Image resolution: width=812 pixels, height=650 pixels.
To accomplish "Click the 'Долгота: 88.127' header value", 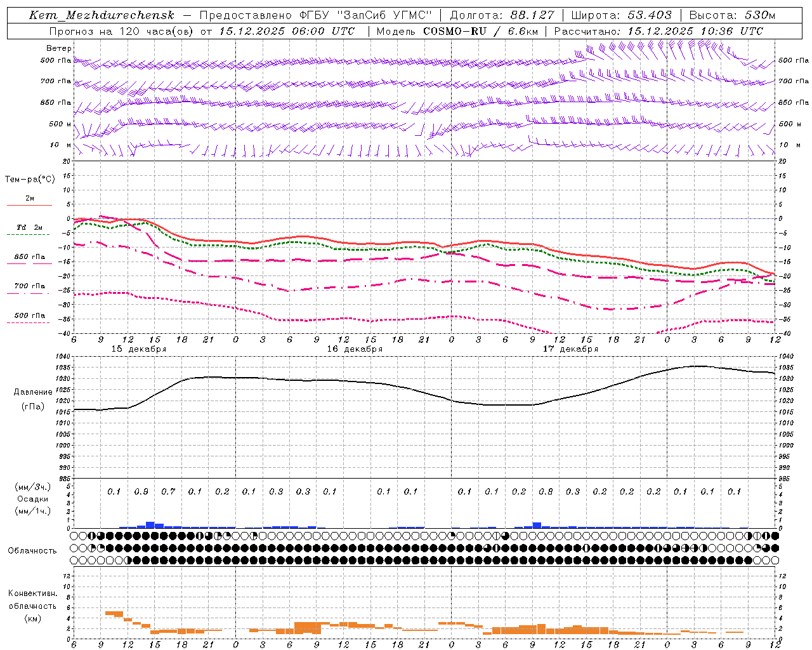I will click(x=502, y=15).
